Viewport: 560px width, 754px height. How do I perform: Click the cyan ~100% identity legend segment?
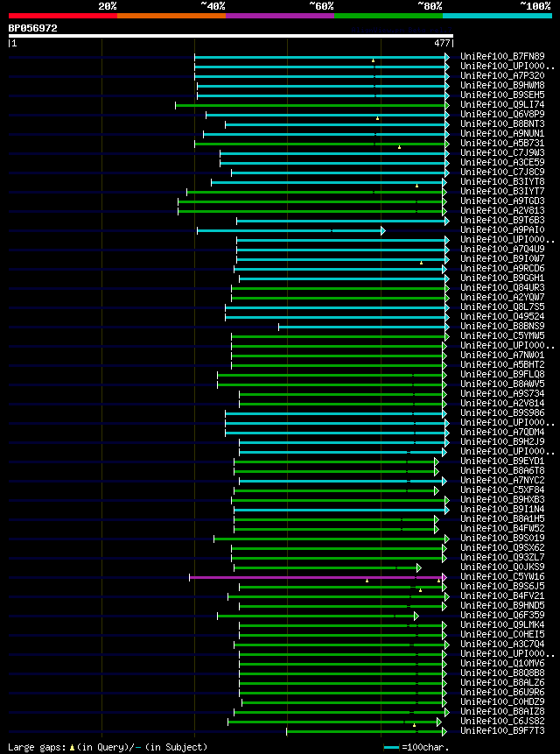[x=497, y=16]
